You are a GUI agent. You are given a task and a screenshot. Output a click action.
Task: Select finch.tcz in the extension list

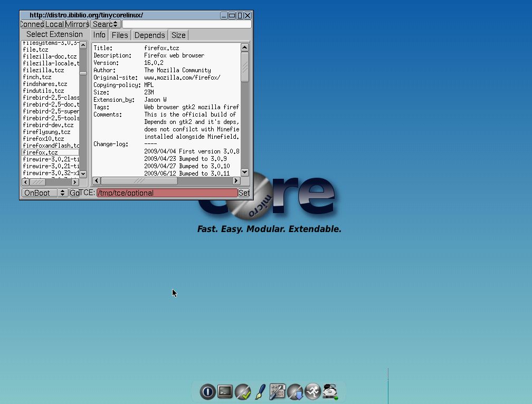tap(51, 77)
